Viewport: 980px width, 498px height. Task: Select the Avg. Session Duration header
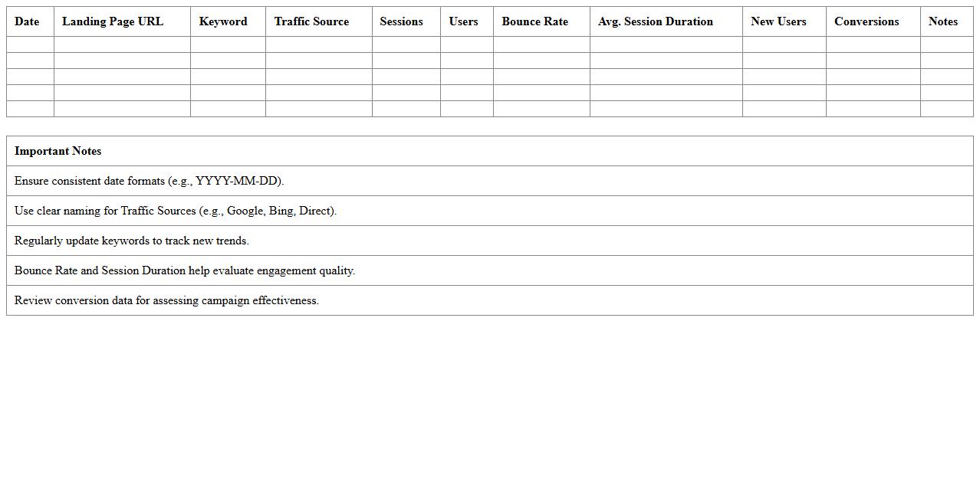655,21
